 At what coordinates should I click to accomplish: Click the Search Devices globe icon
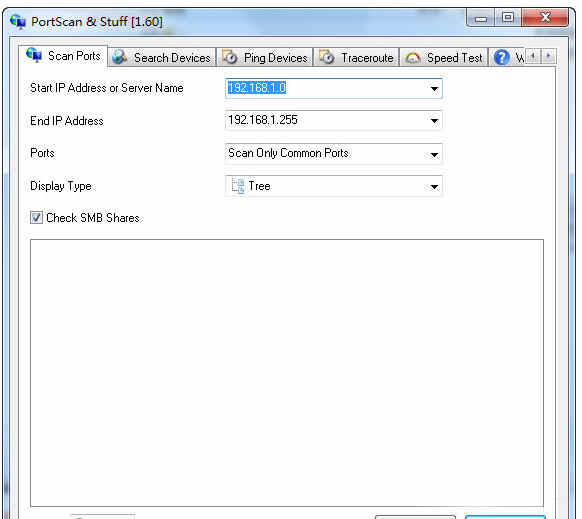tap(120, 57)
